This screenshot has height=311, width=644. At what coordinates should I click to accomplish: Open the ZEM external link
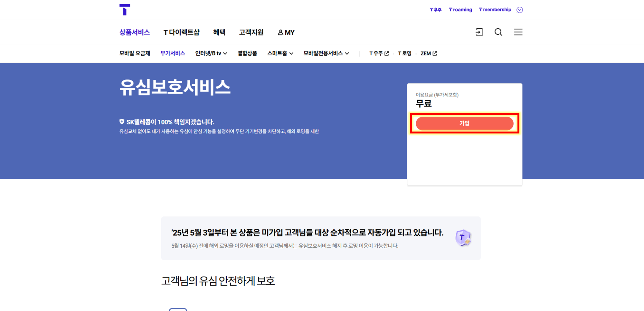pos(429,53)
